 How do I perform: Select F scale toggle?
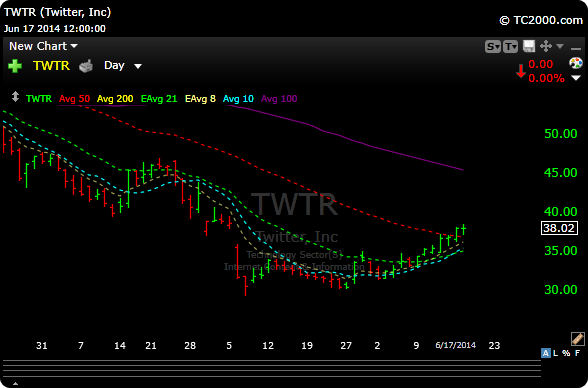coord(578,353)
